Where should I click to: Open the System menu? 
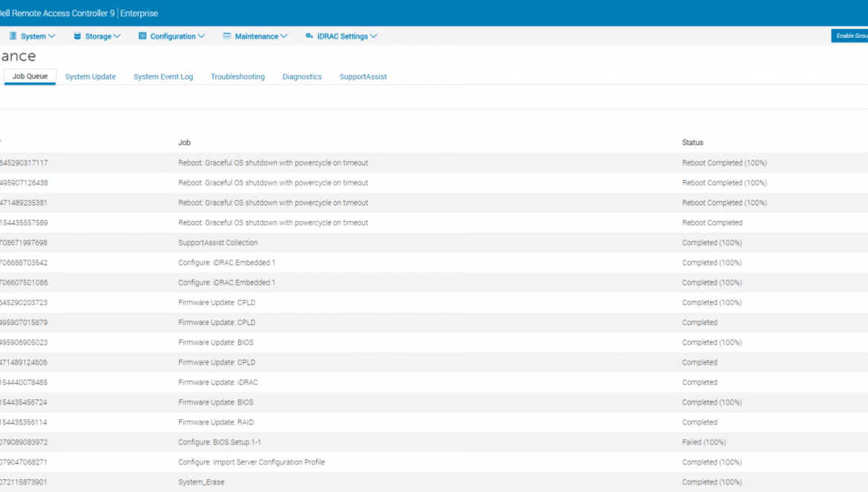[x=33, y=36]
